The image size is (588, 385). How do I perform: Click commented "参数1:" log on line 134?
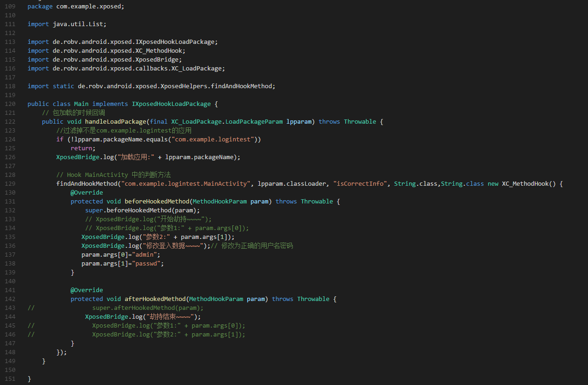[x=166, y=228]
